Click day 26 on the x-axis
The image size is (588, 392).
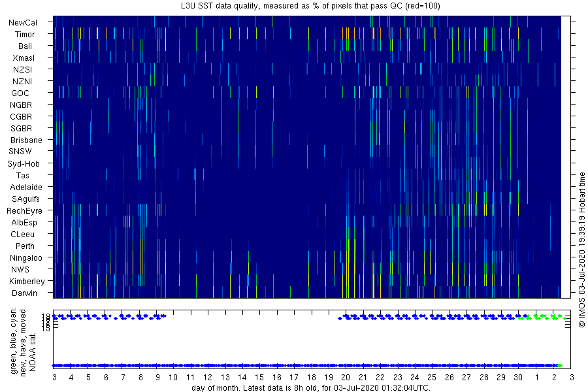(x=449, y=378)
